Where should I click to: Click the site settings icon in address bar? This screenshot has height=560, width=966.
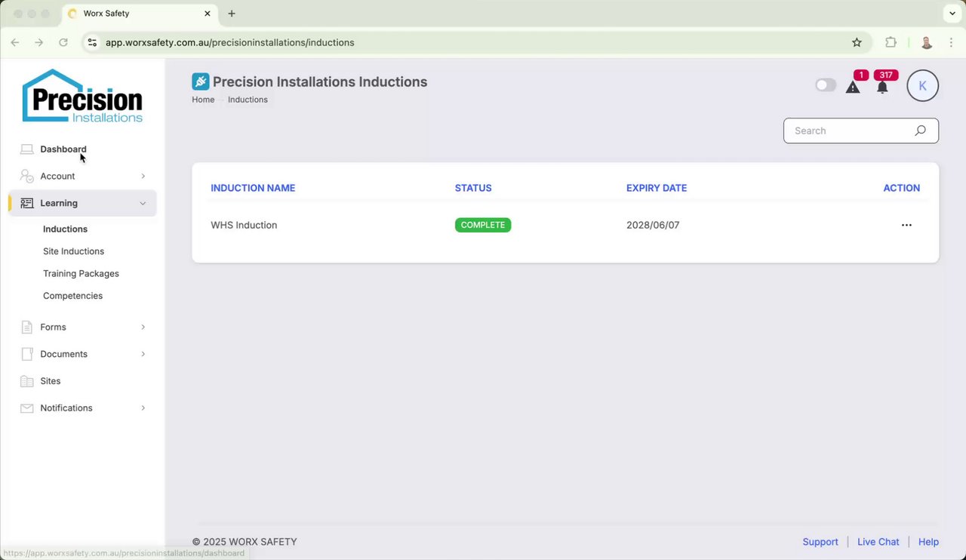[x=92, y=42]
